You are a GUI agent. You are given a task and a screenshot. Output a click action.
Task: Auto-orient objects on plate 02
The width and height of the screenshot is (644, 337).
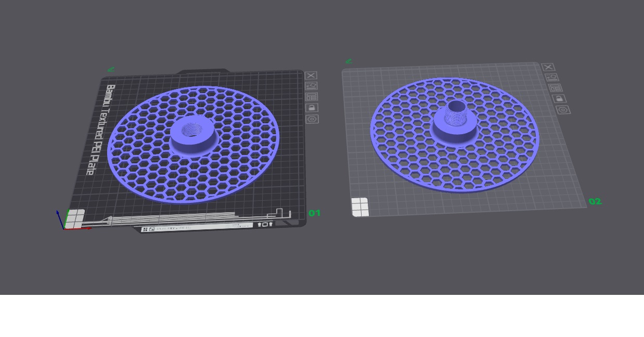pos(551,77)
